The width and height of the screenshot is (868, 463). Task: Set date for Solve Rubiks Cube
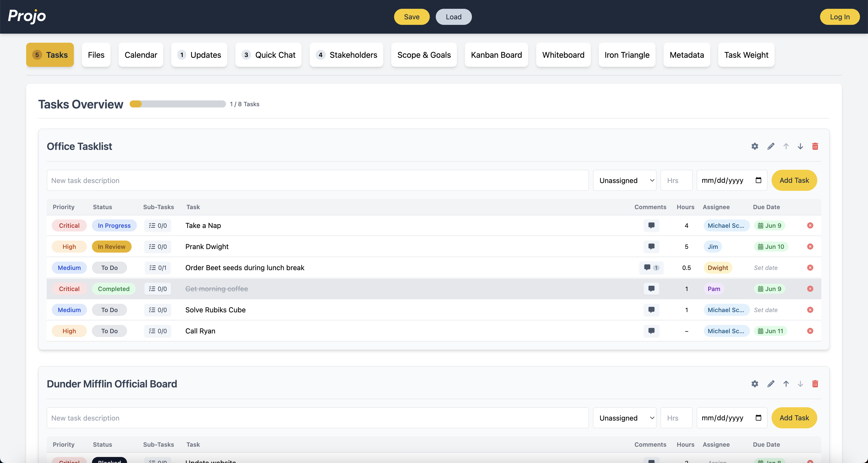point(766,310)
